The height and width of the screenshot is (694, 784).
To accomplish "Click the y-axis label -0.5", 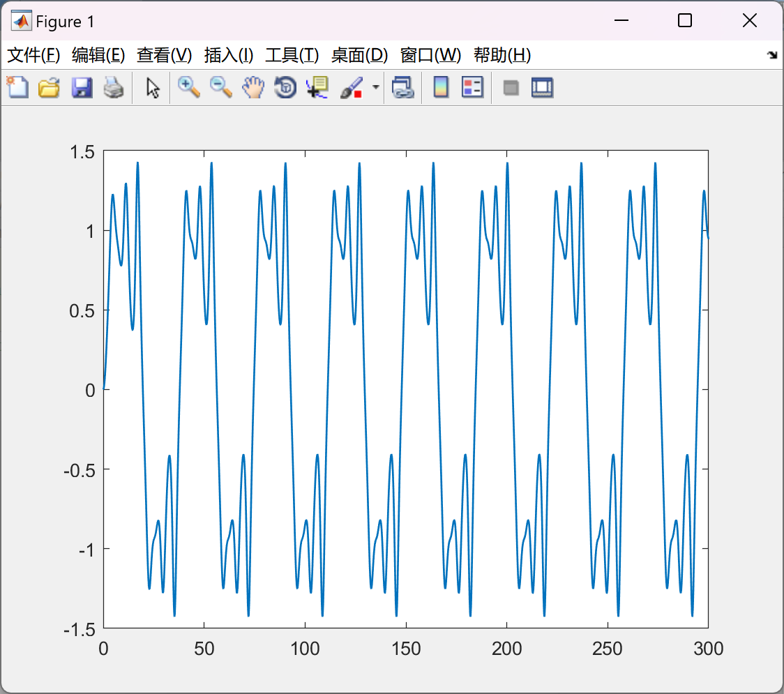I will (79, 470).
